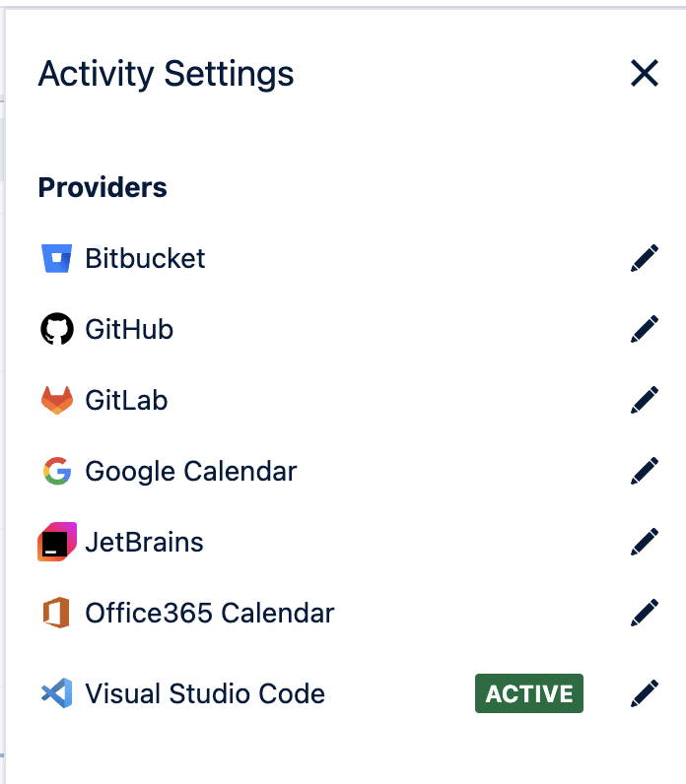
Task: Click the ACTIVE status badge
Action: pyautogui.click(x=529, y=693)
